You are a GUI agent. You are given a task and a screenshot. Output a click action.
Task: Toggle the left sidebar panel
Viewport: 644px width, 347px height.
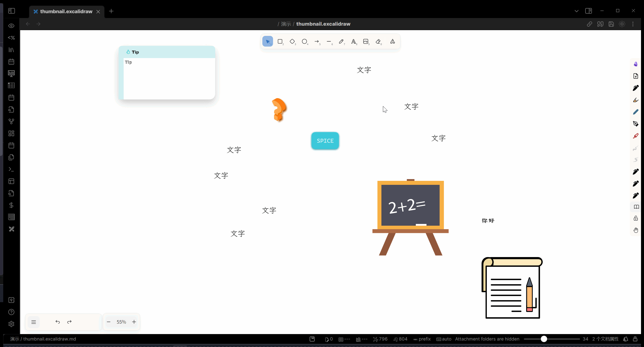pos(11,11)
